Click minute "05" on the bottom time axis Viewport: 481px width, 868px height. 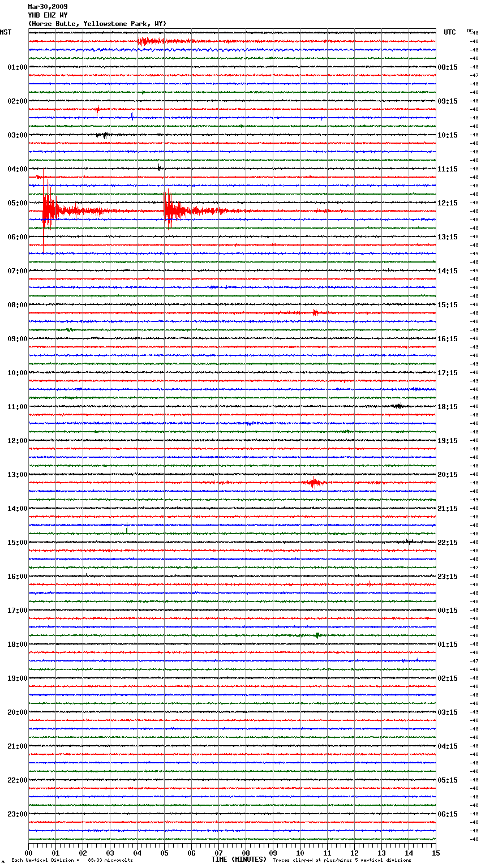click(x=164, y=853)
